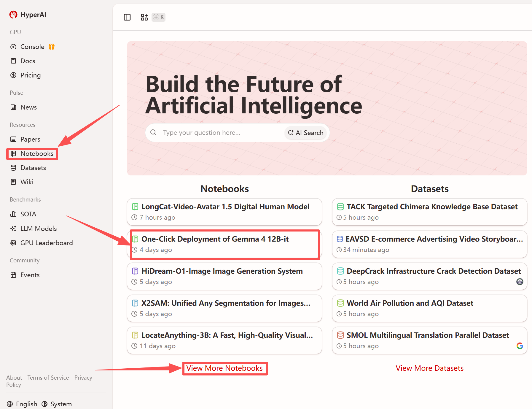Open World Air Pollution and AQI Dataset
This screenshot has height=409, width=532.
pyautogui.click(x=430, y=308)
